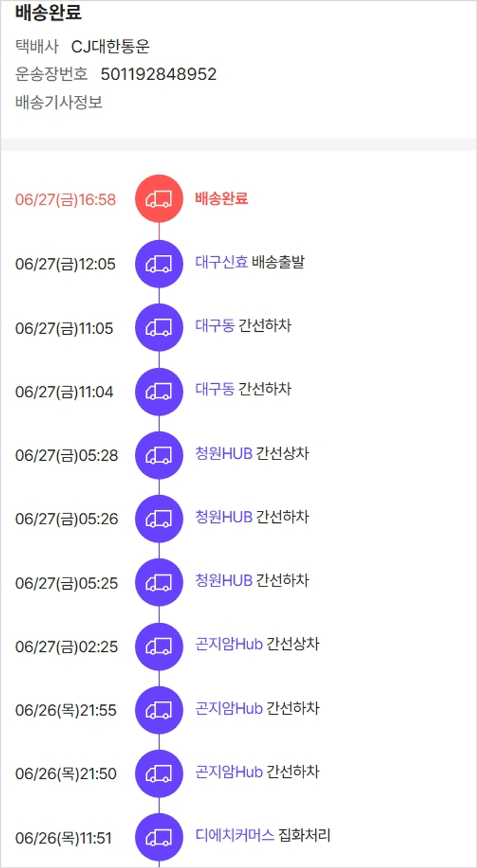This screenshot has height=868, width=477.
Task: Select tracking number 501192848952
Action: (x=158, y=74)
